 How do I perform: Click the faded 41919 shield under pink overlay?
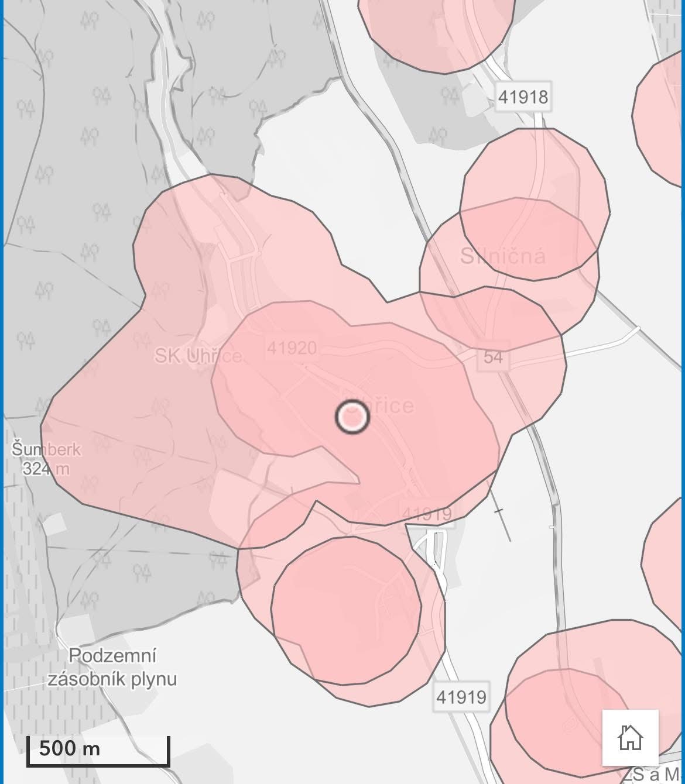[x=427, y=514]
